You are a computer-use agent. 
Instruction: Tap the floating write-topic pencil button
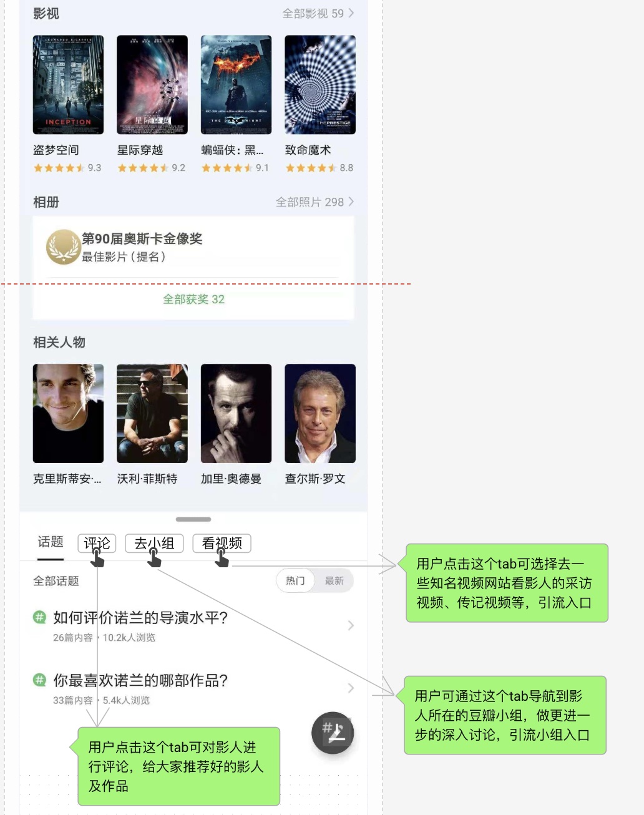pos(333,733)
